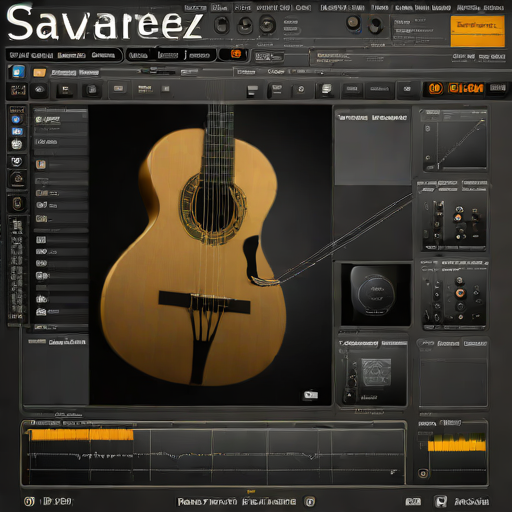Click the small white icon at viewer bottom-right corner

tap(310, 395)
